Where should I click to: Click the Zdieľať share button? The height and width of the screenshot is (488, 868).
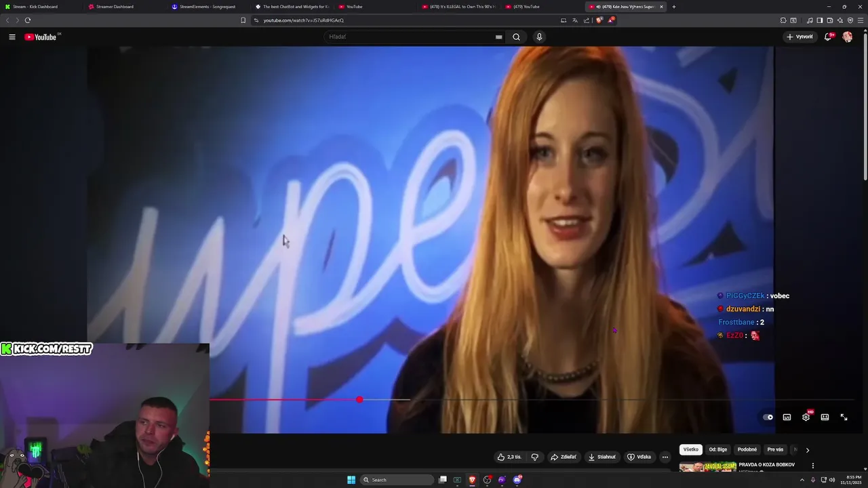coord(563,457)
